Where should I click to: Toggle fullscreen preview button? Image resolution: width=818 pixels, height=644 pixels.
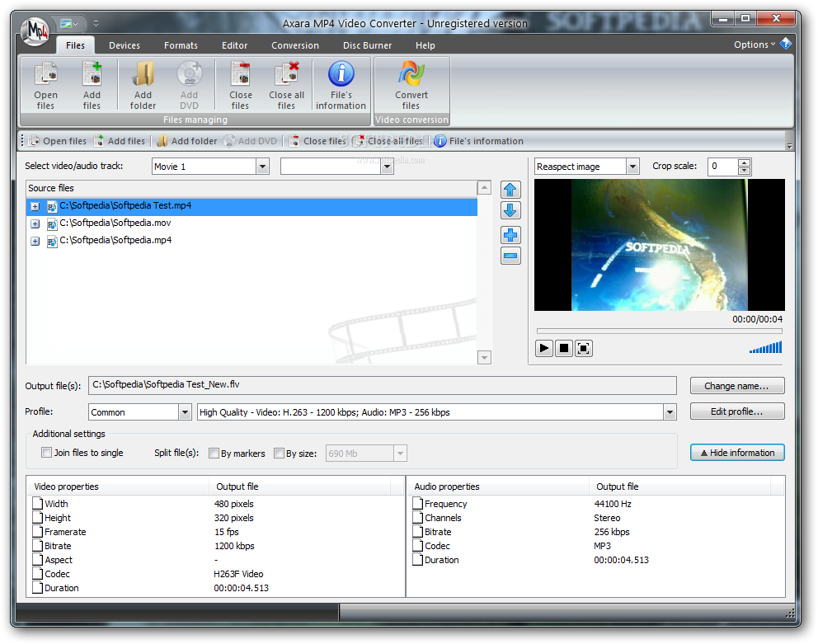click(x=583, y=348)
